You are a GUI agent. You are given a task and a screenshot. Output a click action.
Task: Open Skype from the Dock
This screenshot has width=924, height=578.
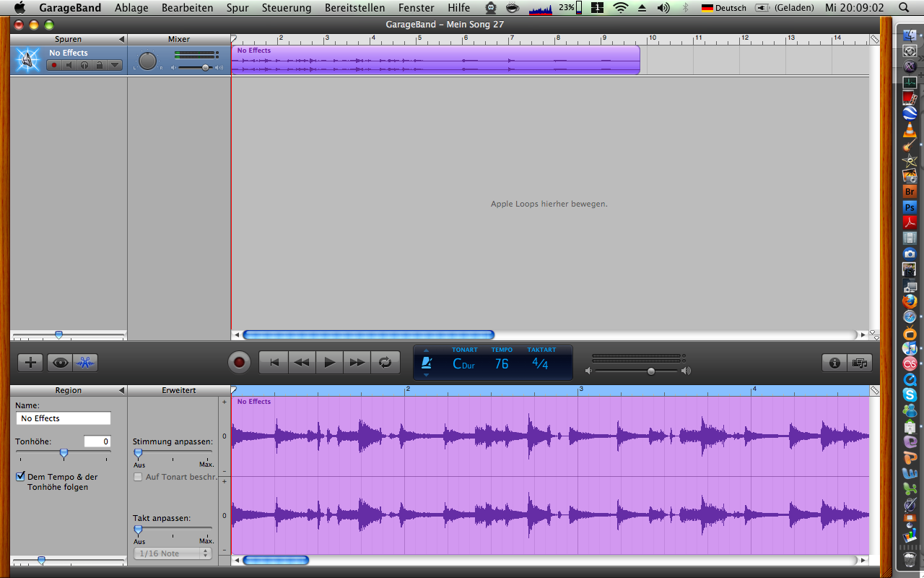tap(910, 395)
